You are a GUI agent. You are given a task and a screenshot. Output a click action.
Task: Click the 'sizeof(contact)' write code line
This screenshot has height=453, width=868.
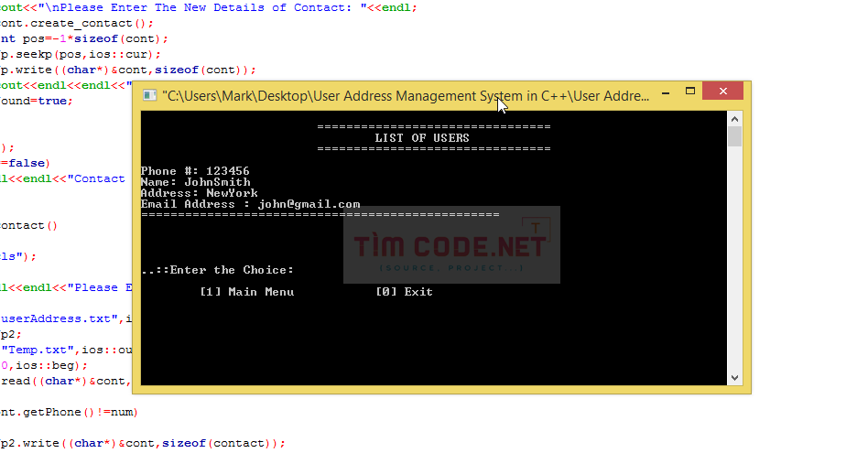[x=143, y=443]
